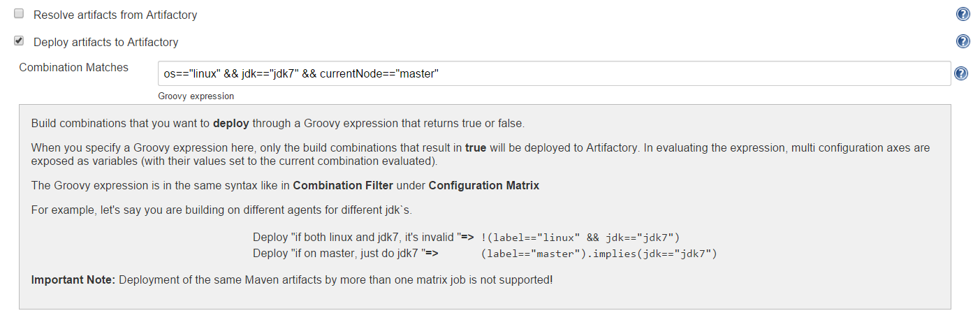Click the 'Groovy expression' caption under the field

[196, 96]
